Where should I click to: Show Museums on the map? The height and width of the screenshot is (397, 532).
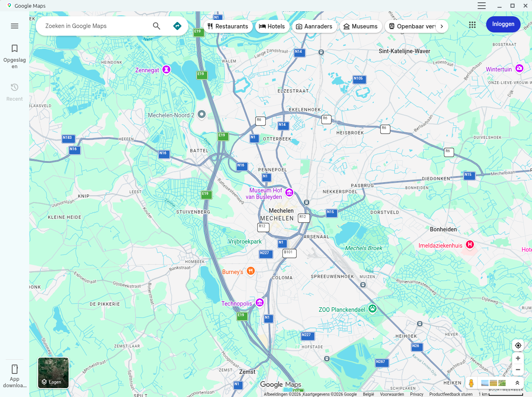tap(361, 26)
